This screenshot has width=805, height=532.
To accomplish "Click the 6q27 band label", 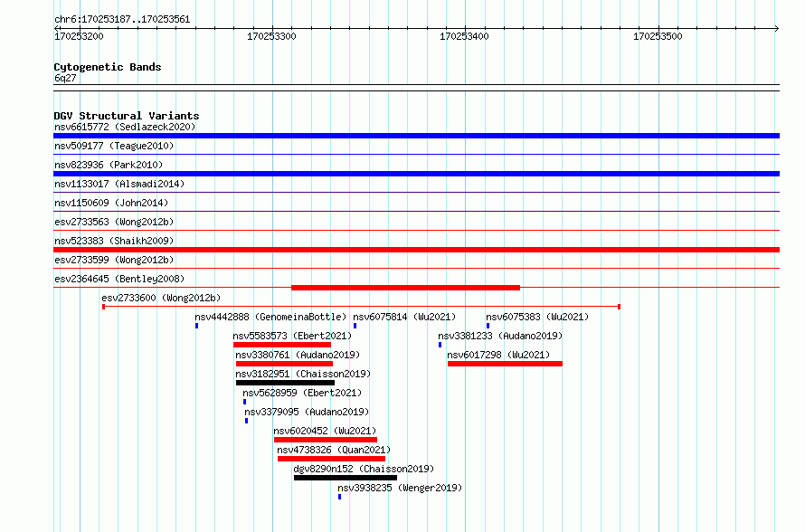I will [x=65, y=78].
